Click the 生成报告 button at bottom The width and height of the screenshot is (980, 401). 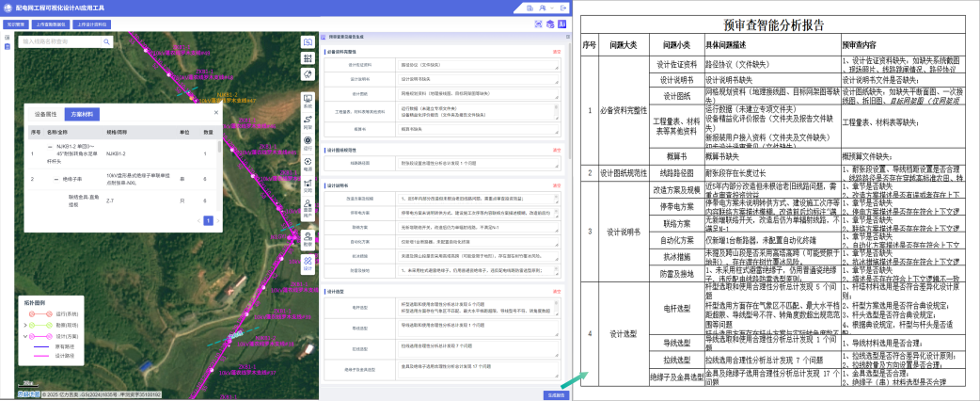tap(556, 395)
